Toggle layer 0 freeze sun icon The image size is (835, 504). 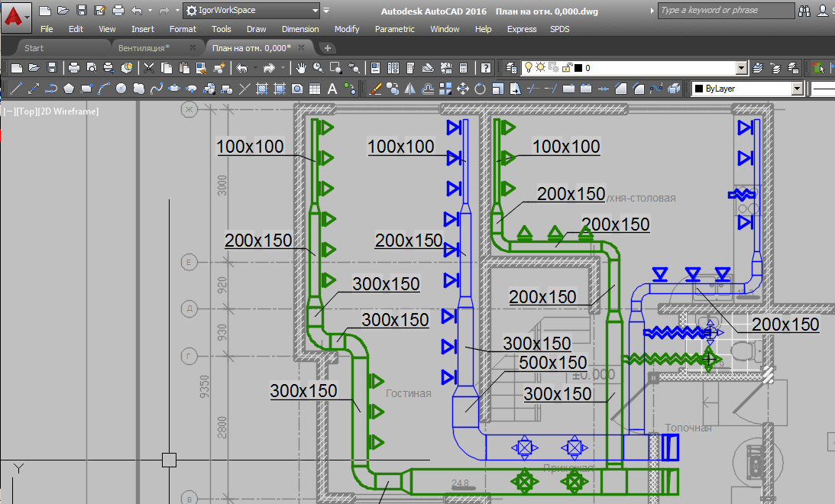click(540, 68)
